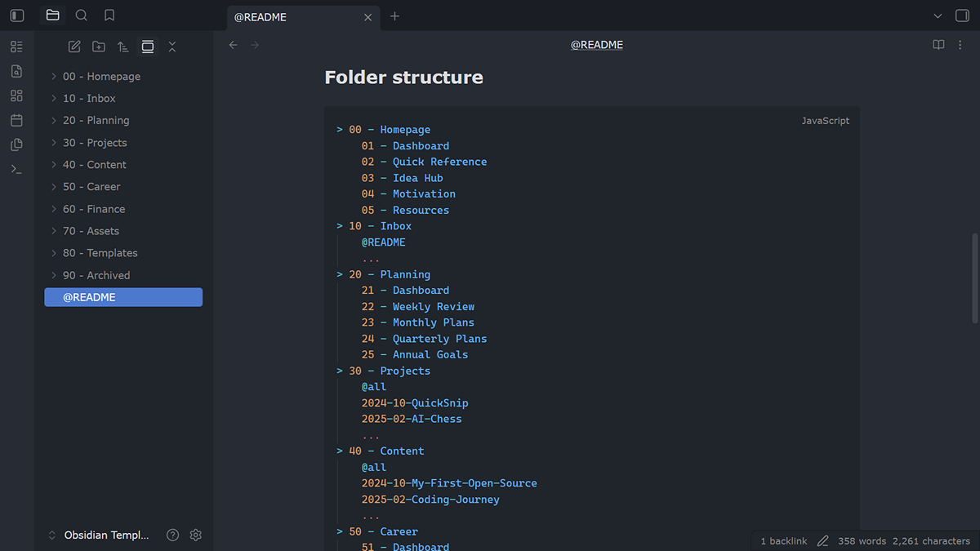Create a new folder icon

click(x=99, y=47)
